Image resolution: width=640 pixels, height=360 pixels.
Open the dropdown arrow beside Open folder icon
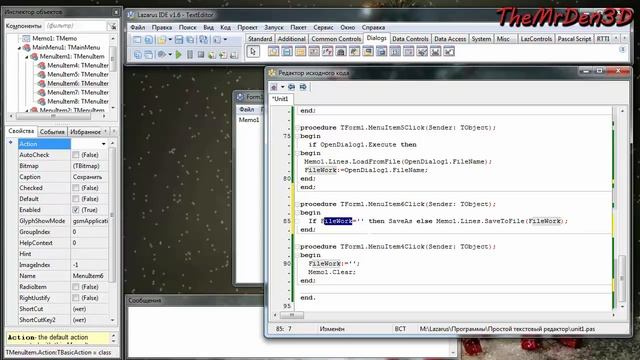pos(170,40)
